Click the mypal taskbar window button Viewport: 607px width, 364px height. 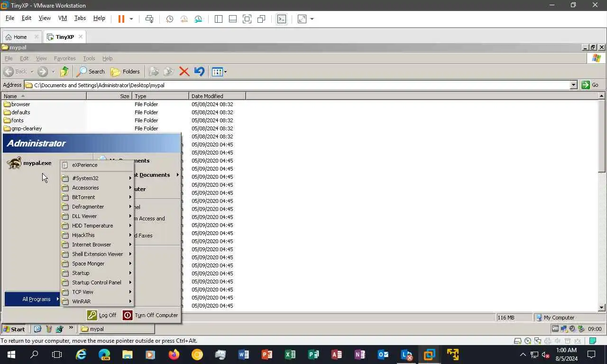(x=116, y=329)
